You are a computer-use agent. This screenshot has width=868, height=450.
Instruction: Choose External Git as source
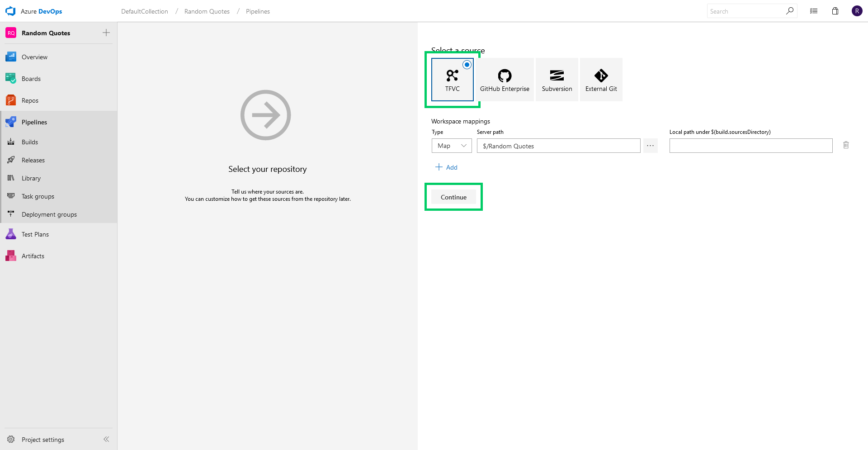click(x=601, y=80)
